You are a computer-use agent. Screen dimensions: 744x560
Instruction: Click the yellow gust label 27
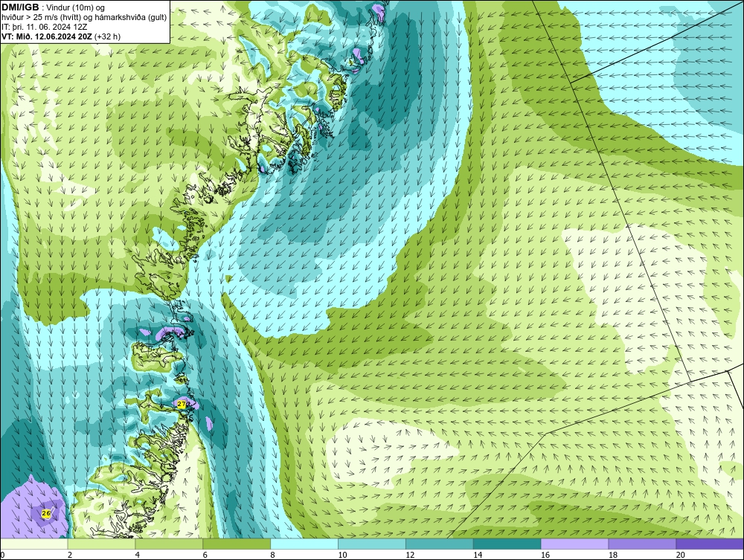(x=182, y=404)
